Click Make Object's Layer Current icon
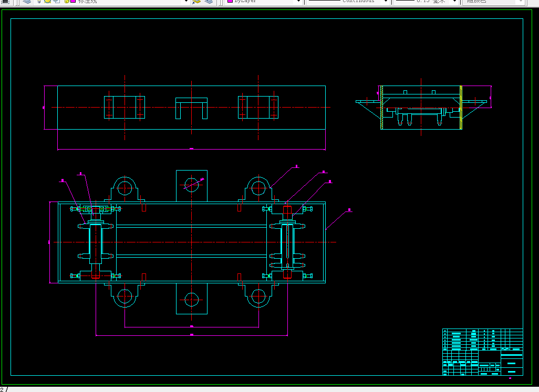 click(x=196, y=2)
